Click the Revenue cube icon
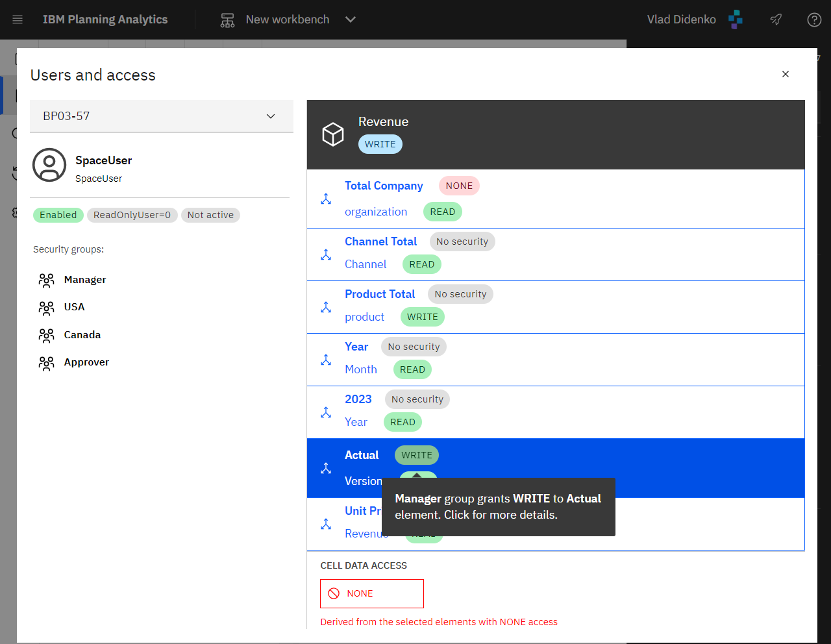831x644 pixels. pyautogui.click(x=333, y=134)
